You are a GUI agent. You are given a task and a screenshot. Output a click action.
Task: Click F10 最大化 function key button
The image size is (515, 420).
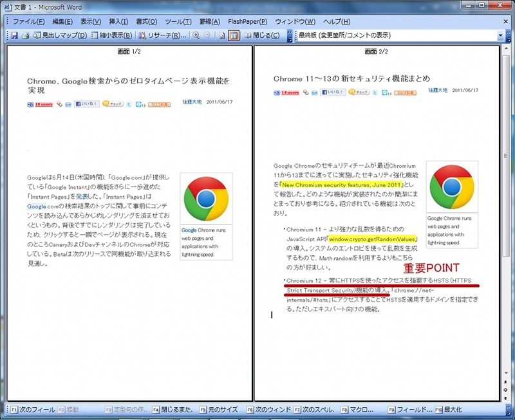[449, 410]
